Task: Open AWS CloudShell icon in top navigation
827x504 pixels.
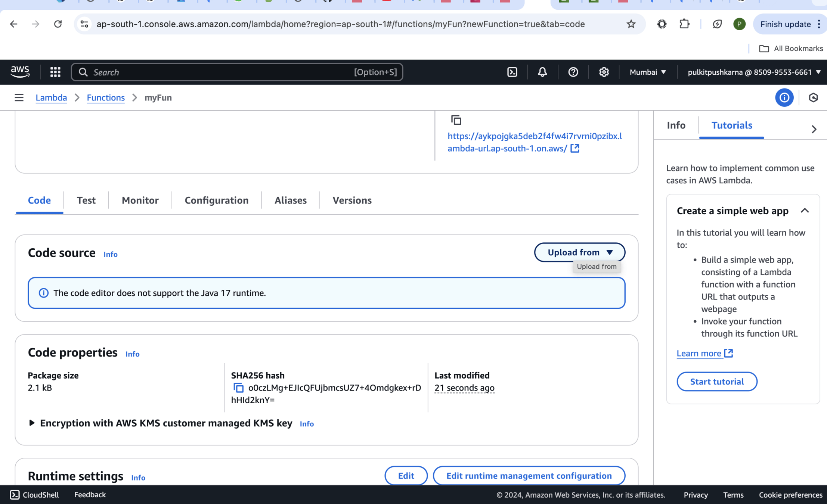Action: coord(512,72)
